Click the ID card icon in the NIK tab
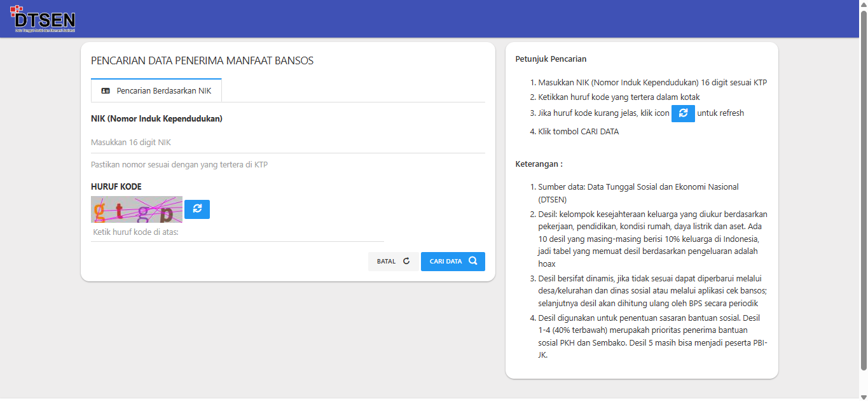868x401 pixels. pos(106,91)
